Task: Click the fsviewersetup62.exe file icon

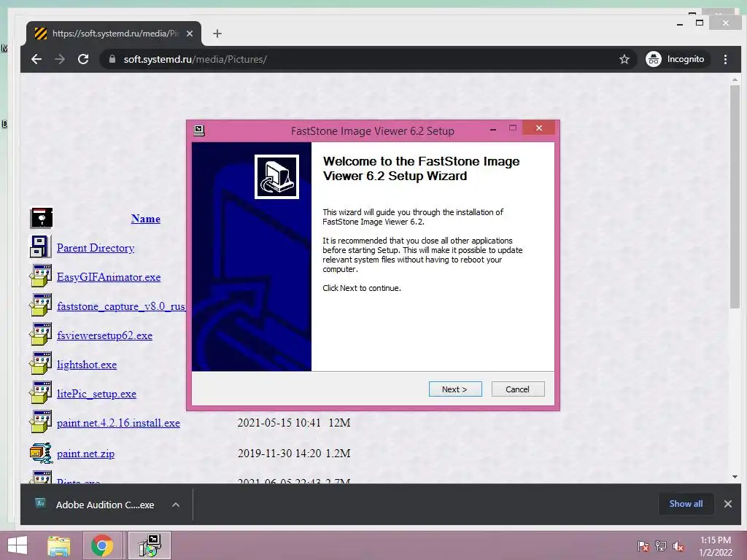Action: click(41, 334)
